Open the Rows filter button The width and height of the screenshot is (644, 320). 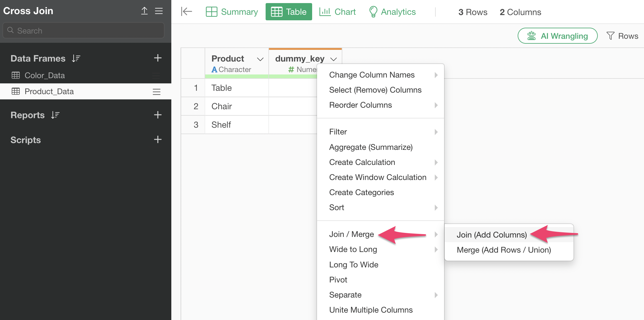click(x=622, y=36)
